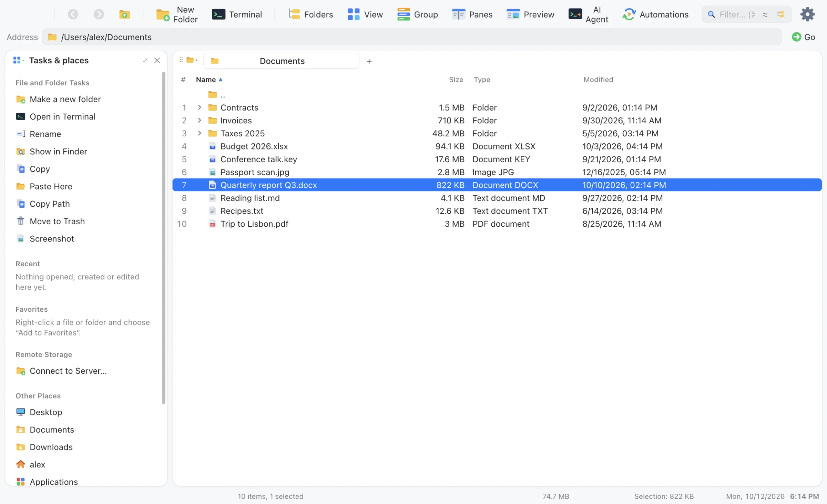Go up to the parent folder icon
Image resolution: width=827 pixels, height=504 pixels.
click(124, 14)
